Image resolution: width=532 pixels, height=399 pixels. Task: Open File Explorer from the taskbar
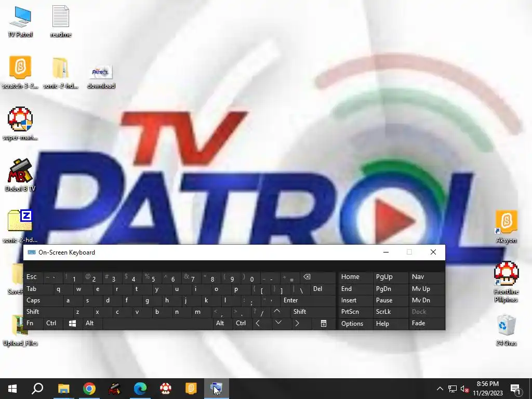click(x=63, y=389)
